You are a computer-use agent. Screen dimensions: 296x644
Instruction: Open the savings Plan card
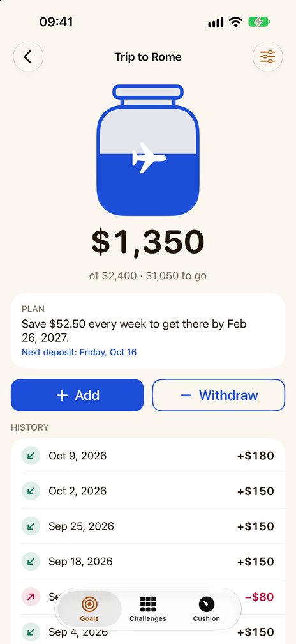[x=148, y=330]
